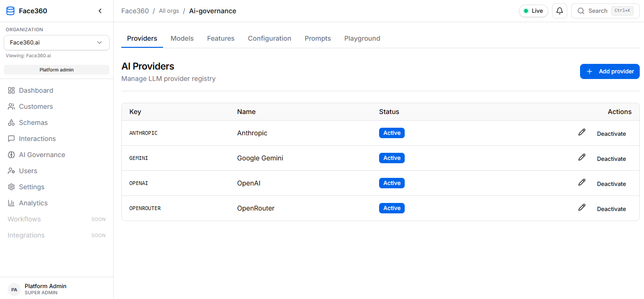Viewport: 644px width, 299px height.
Task: Click the AI Governance brain icon
Action: tap(11, 155)
